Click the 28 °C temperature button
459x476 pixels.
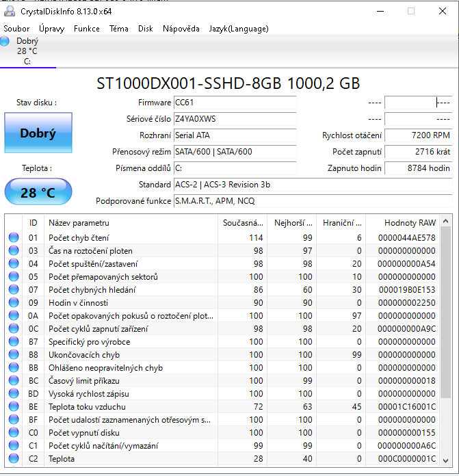tap(38, 192)
